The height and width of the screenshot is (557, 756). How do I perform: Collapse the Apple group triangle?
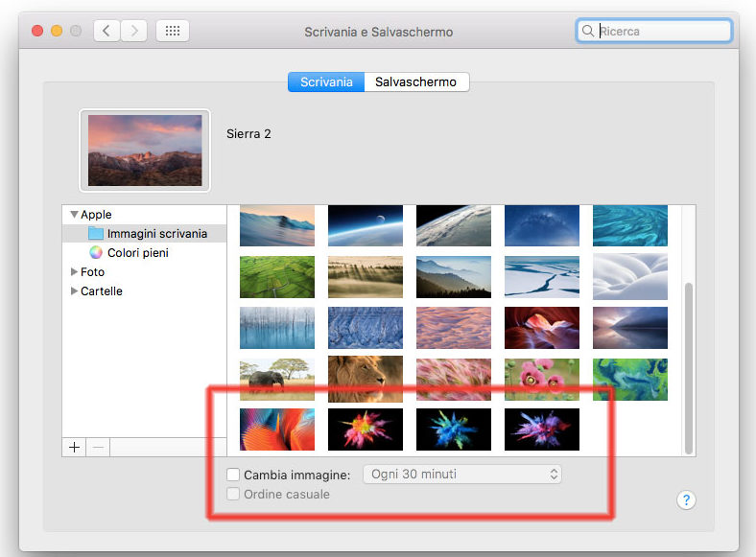[74, 215]
